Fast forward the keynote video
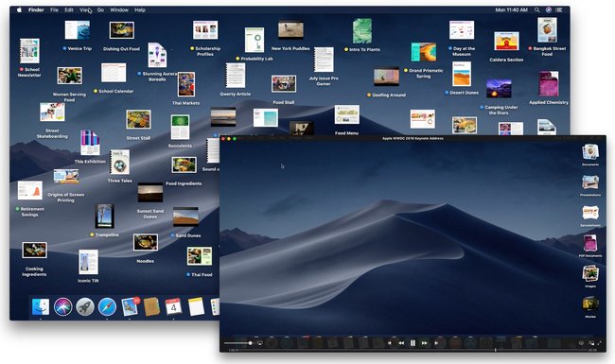Viewport: 615px width, 364px height. tap(425, 343)
